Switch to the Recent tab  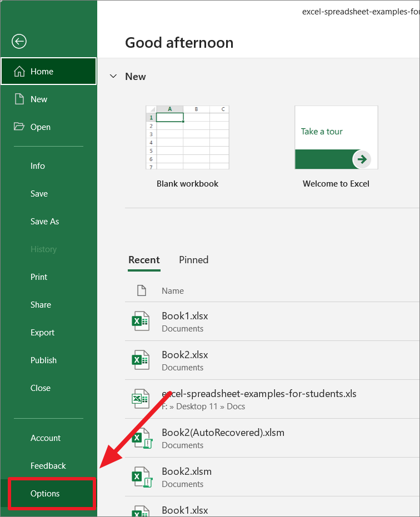tap(144, 260)
